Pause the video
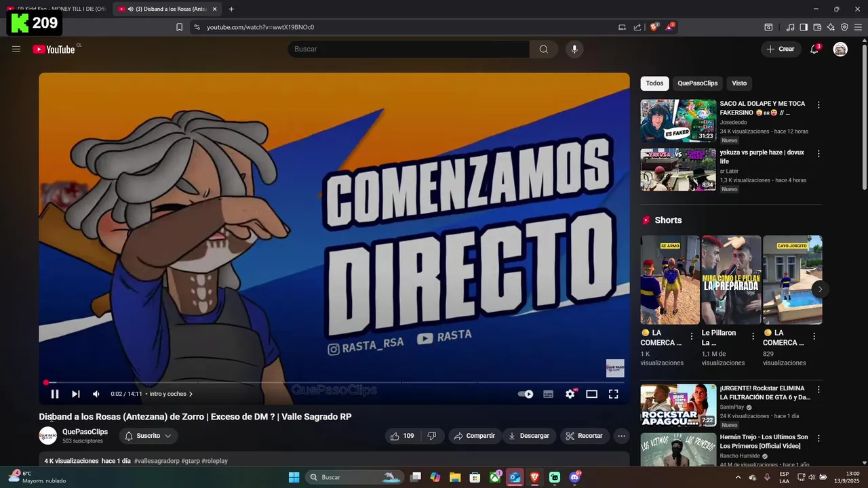The image size is (868, 488). 55,394
